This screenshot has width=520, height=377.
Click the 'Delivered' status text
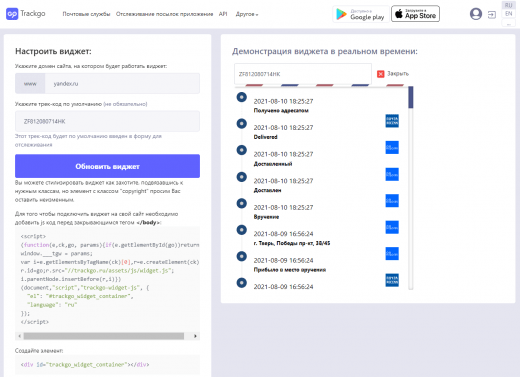tap(265, 137)
